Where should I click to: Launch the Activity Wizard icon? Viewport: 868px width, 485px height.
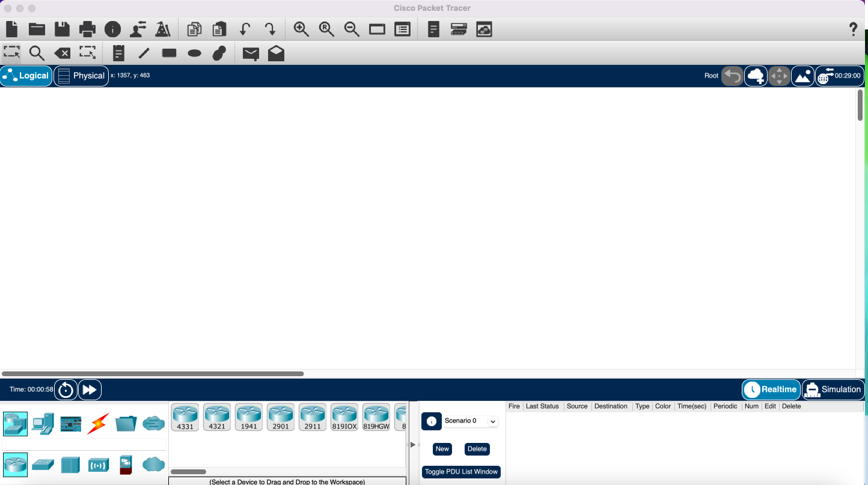163,29
